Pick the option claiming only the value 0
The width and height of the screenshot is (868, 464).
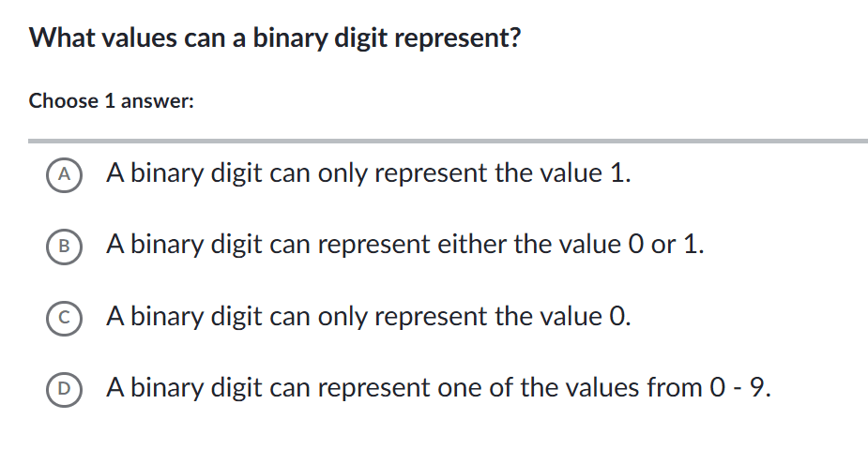click(368, 316)
